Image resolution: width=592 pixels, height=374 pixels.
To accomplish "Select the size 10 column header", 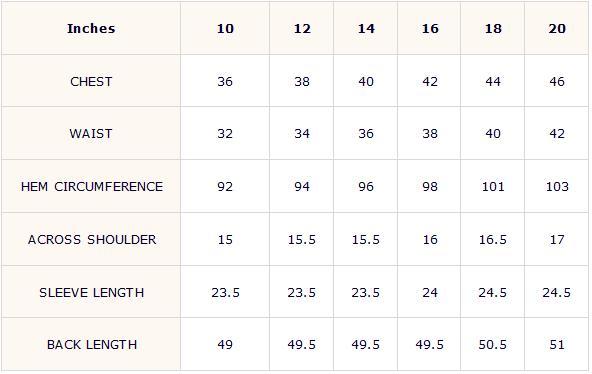I will pos(225,29).
